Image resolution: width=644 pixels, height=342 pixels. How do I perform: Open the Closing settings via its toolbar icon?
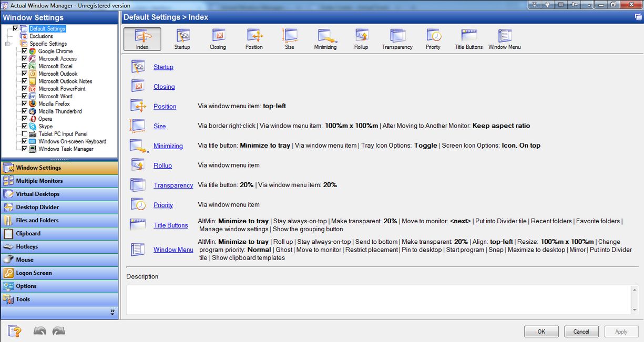click(x=218, y=38)
